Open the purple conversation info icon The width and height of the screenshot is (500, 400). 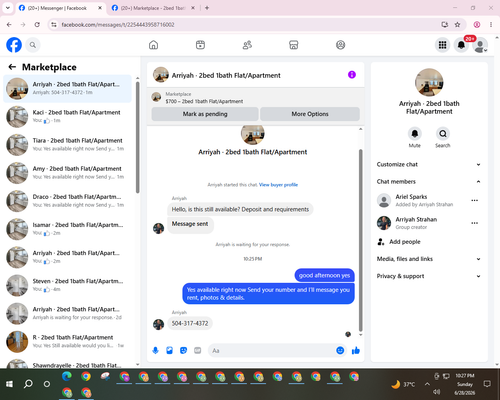352,75
